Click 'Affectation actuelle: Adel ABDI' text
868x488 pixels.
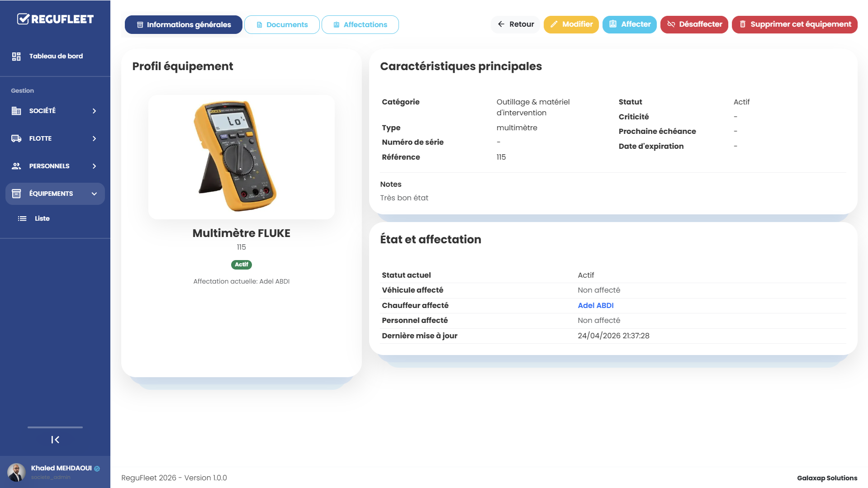pos(242,281)
